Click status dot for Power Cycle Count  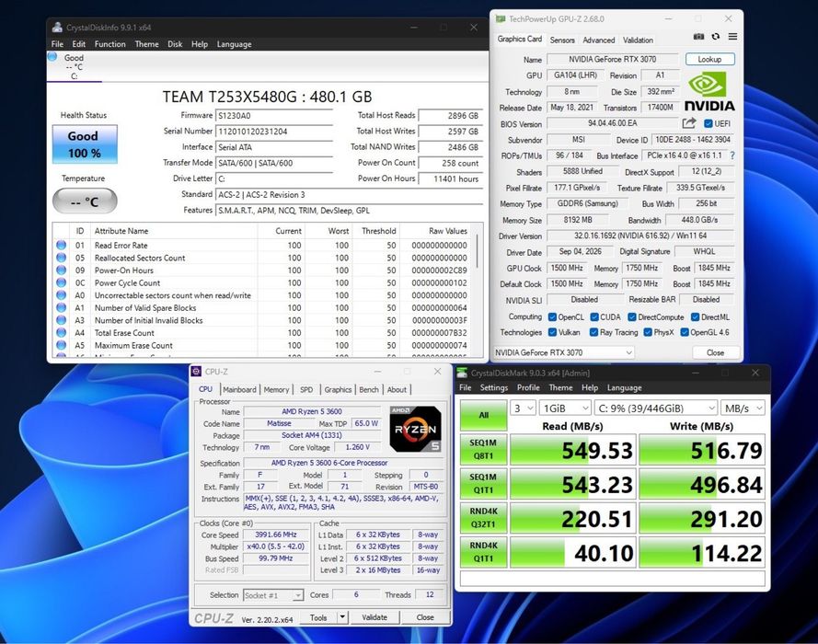(61, 282)
